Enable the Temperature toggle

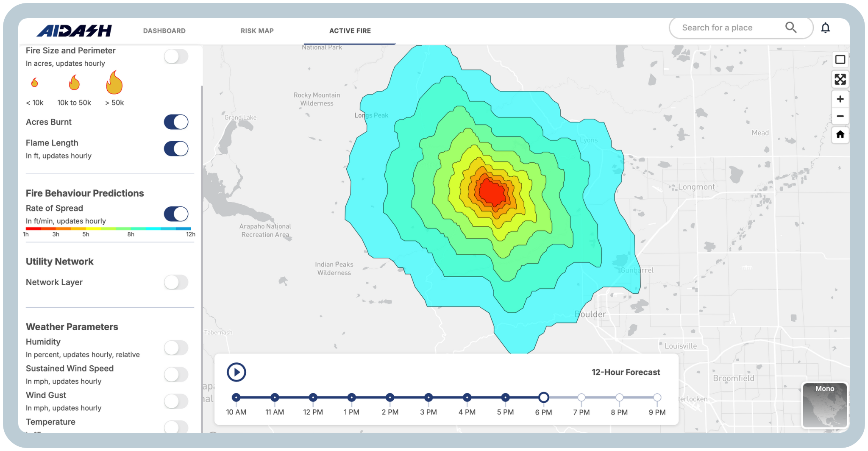click(x=176, y=426)
